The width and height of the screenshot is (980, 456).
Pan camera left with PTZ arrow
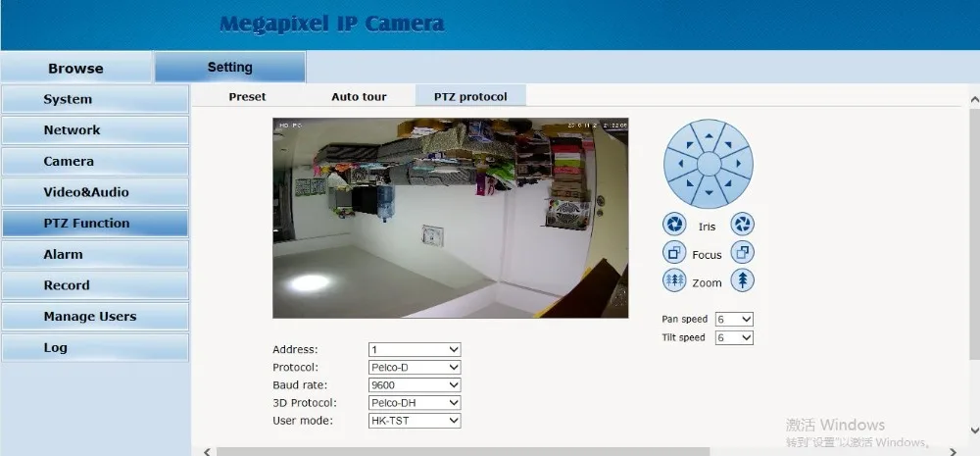pyautogui.click(x=679, y=164)
